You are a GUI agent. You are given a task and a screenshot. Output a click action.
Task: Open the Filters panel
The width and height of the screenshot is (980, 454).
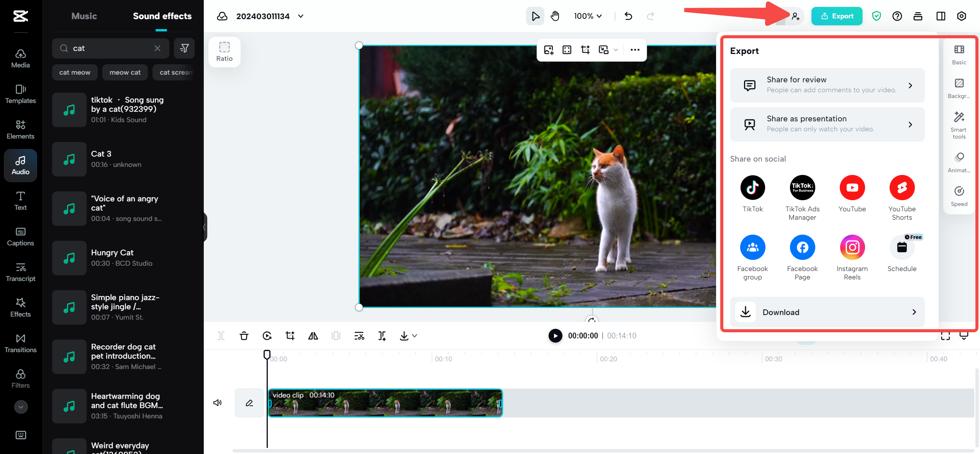[x=20, y=379]
